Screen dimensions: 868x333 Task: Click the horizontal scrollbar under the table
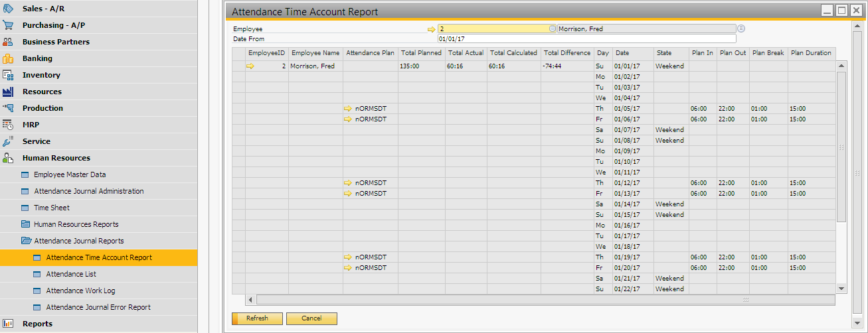coord(498,300)
